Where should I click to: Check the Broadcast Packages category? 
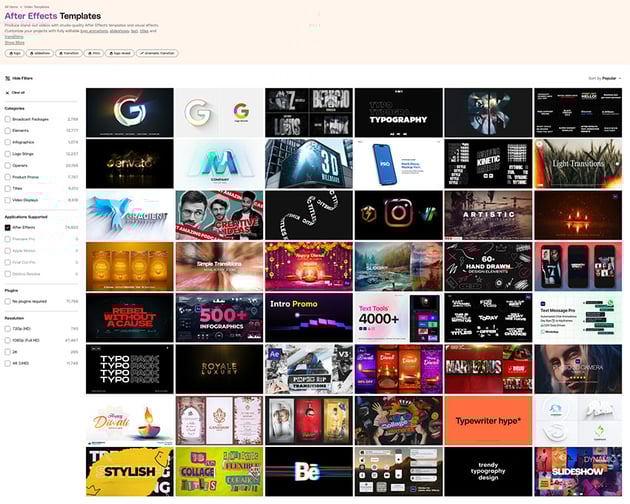point(8,119)
